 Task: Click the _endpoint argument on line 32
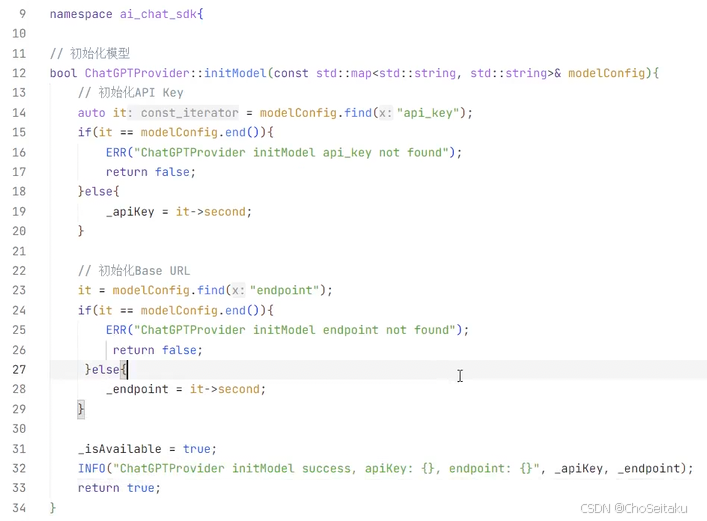pos(648,468)
